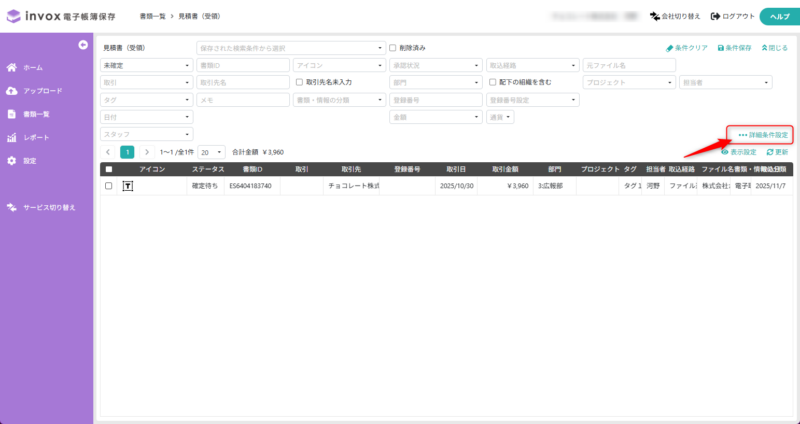Screen dimensions: 800x424
Task: Go to 書類一覧 in the sidebar
Action: point(29,114)
